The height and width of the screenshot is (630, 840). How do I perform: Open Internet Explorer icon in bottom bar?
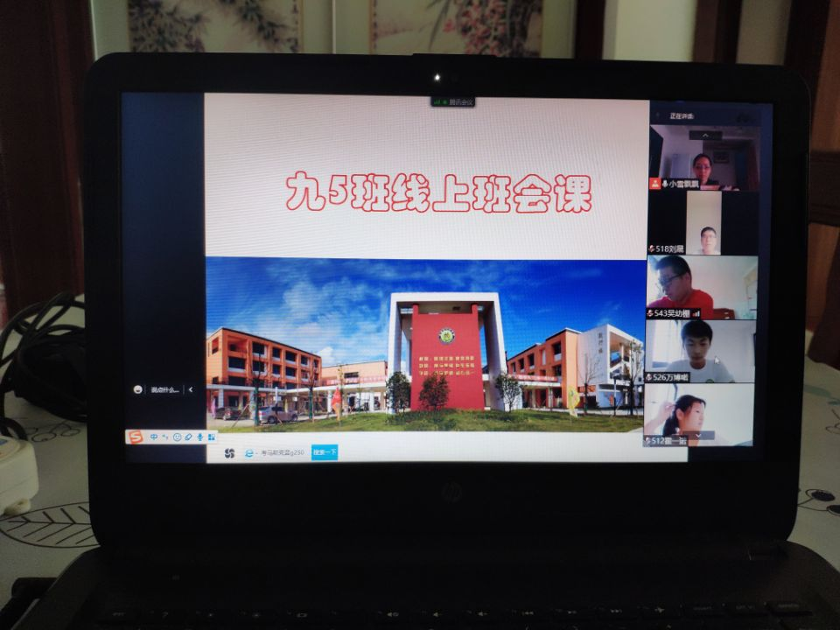tap(249, 452)
